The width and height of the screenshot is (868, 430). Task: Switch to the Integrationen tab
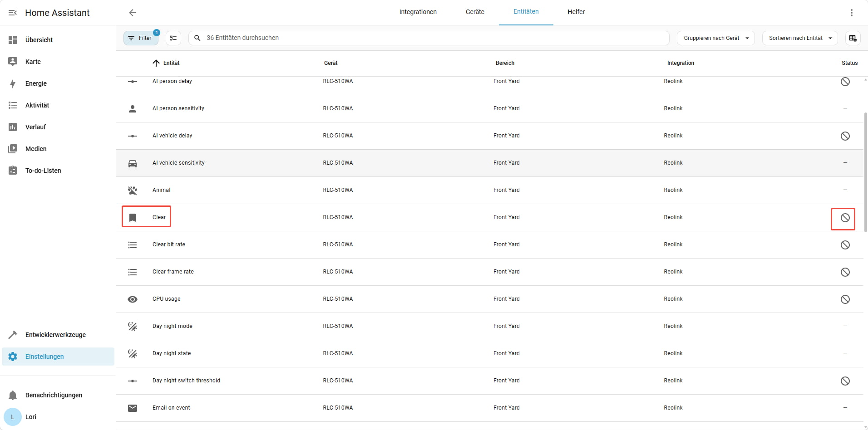click(418, 12)
